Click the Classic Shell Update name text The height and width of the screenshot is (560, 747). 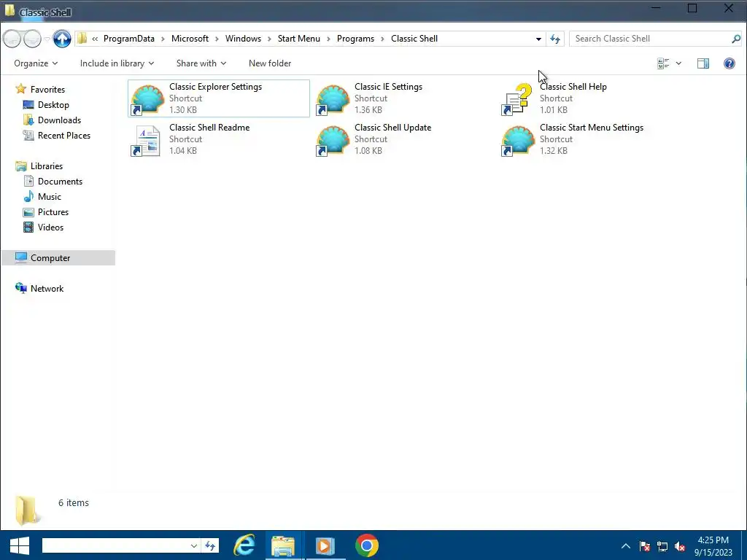pos(393,128)
